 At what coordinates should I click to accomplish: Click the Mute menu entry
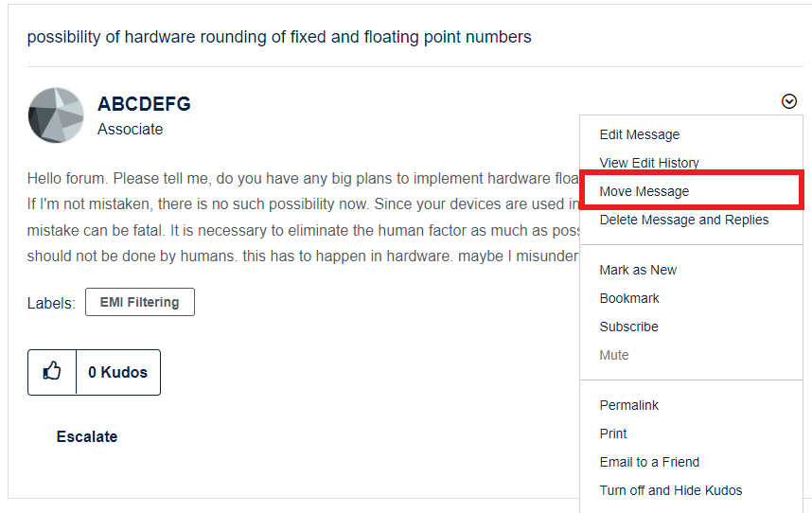(614, 355)
